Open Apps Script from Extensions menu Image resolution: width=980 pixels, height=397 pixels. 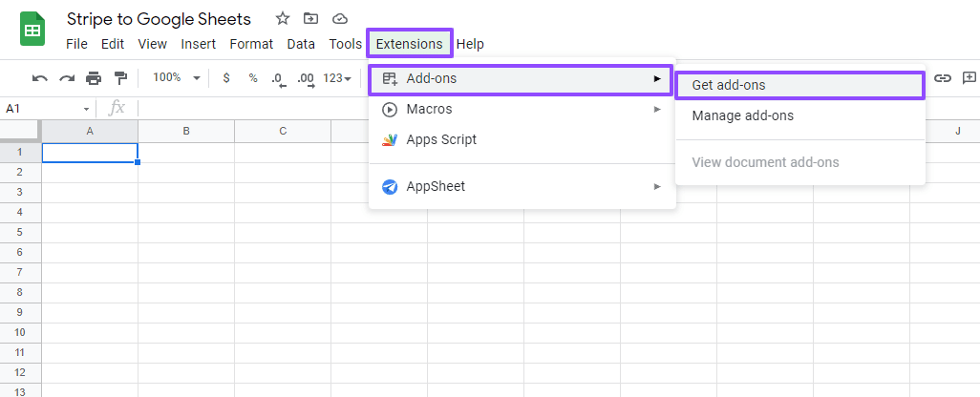(440, 139)
